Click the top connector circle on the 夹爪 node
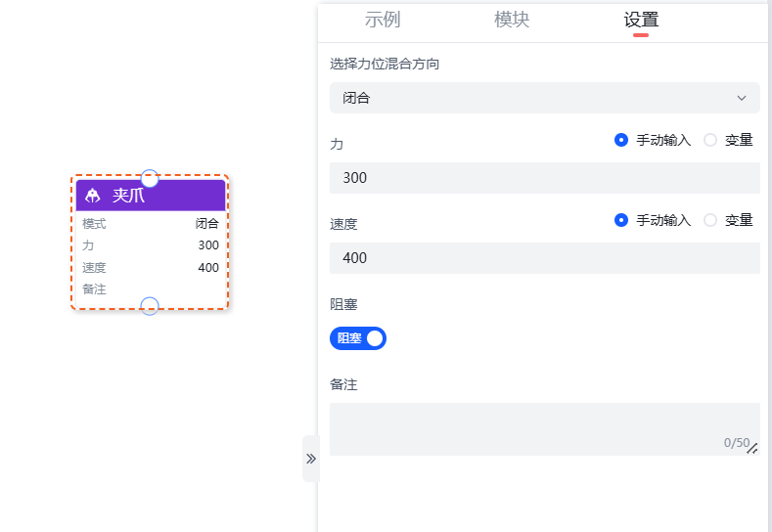This screenshot has width=772, height=532. 150,179
